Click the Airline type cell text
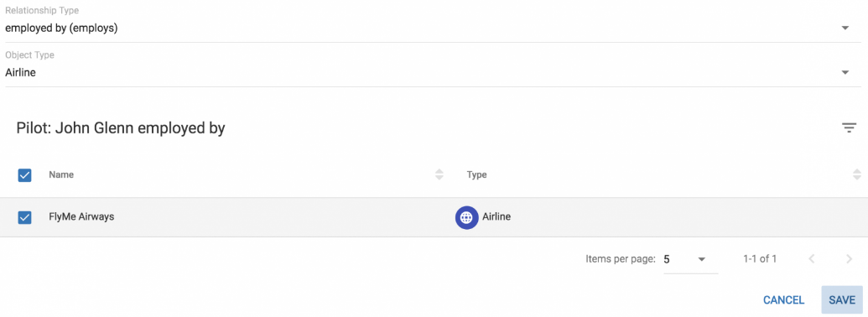 [496, 217]
